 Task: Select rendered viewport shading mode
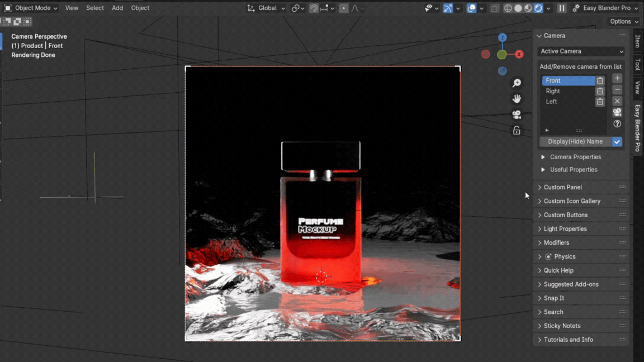[x=538, y=8]
